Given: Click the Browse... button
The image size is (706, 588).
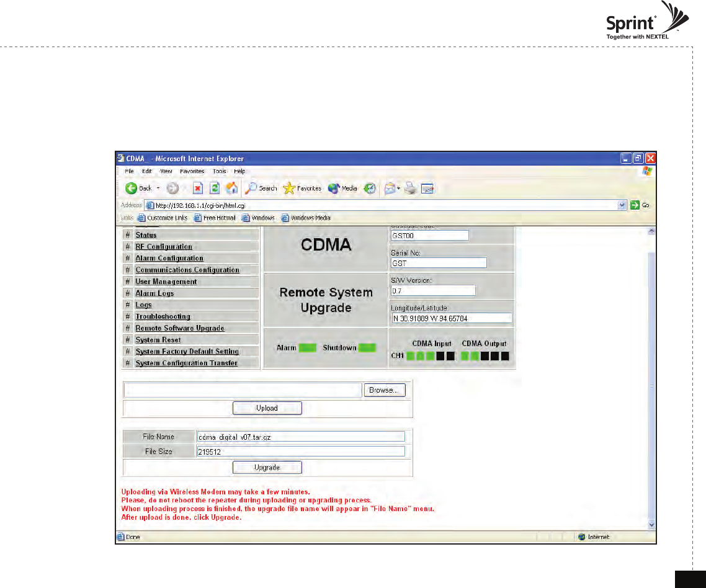Looking at the screenshot, I should [x=385, y=390].
